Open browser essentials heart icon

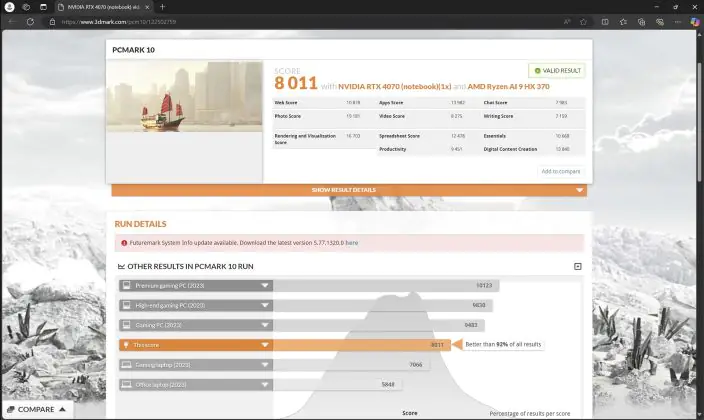tap(660, 22)
